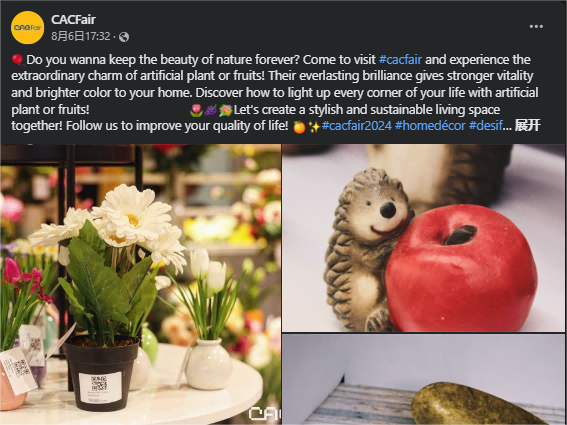
Task: Open the hedgehog and red apple photo
Action: [x=423, y=238]
